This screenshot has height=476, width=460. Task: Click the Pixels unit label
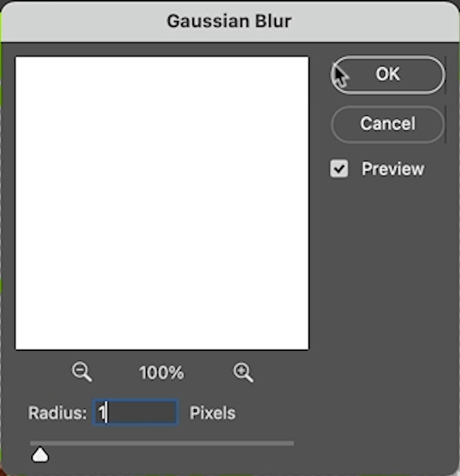(x=212, y=413)
